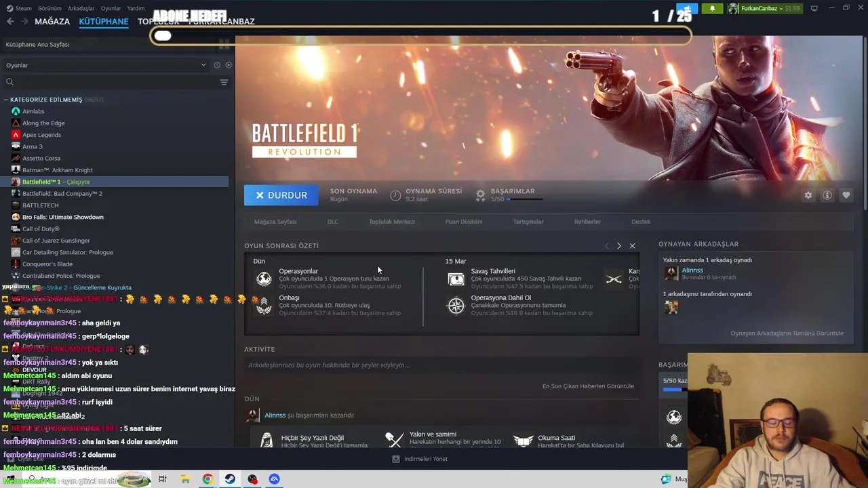Show next post-game summary arrow
Image resolution: width=868 pixels, height=488 pixels.
[x=619, y=245]
